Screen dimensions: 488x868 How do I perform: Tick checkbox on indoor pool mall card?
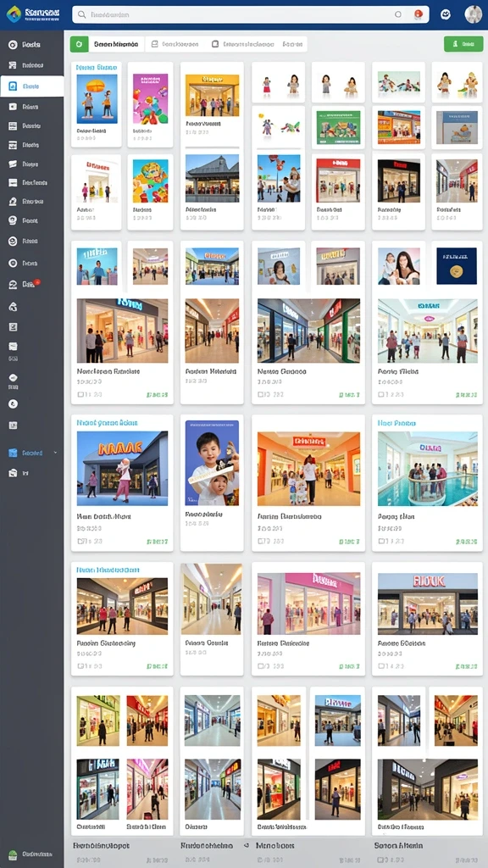[x=382, y=542]
